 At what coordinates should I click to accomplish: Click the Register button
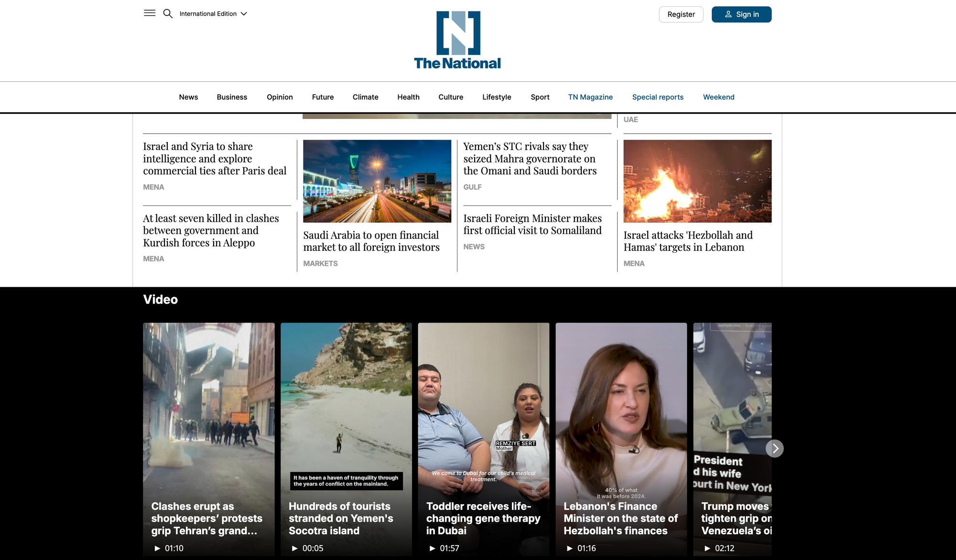[681, 14]
